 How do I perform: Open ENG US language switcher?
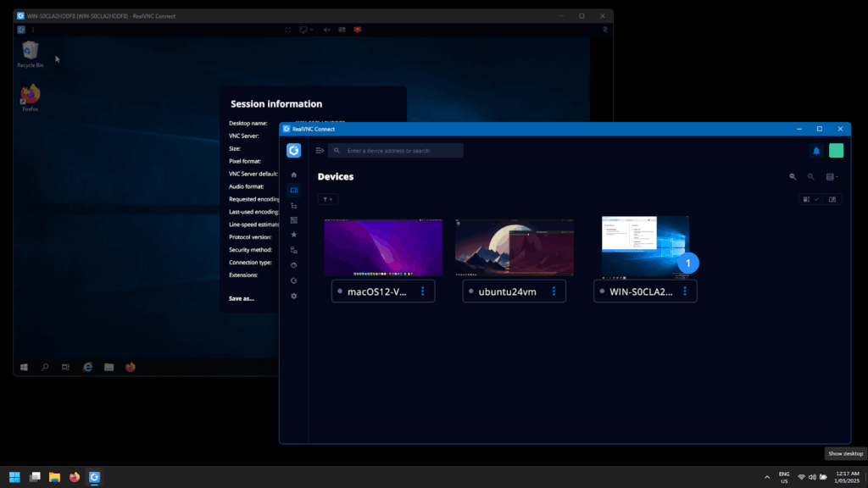784,477
